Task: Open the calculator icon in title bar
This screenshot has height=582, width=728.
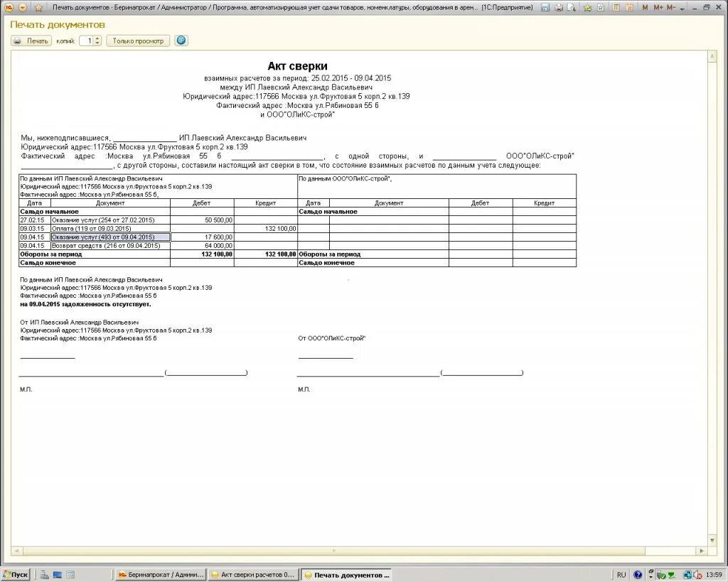Action: (616, 7)
